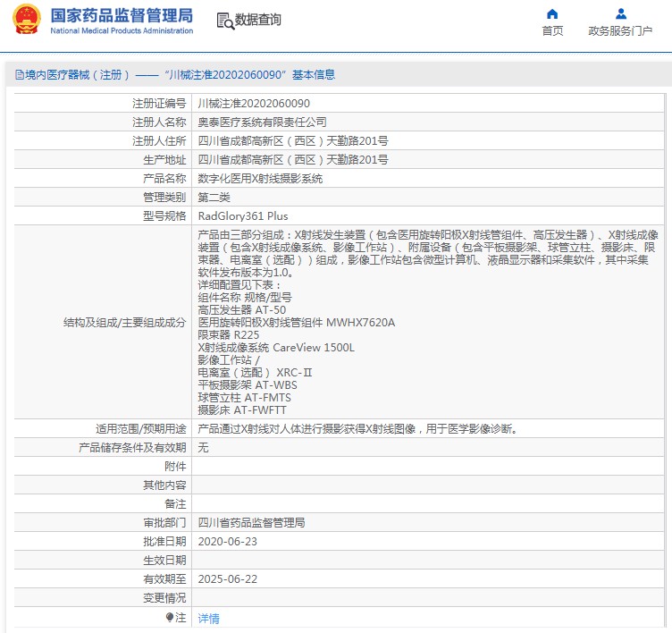Click 平板摄影架 AT-WBS line
Viewport: 672px width, 633px height.
coord(248,385)
